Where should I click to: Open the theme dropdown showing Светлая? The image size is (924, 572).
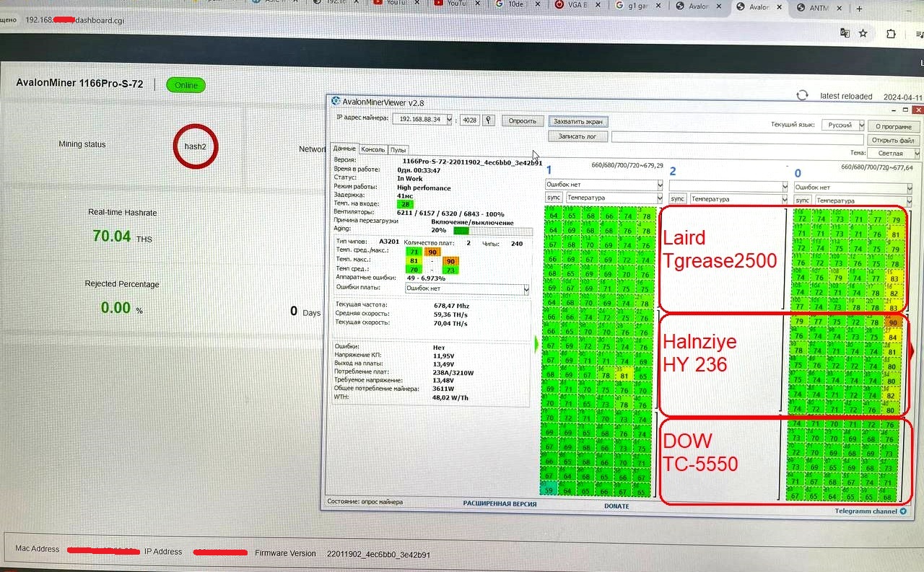tap(917, 154)
